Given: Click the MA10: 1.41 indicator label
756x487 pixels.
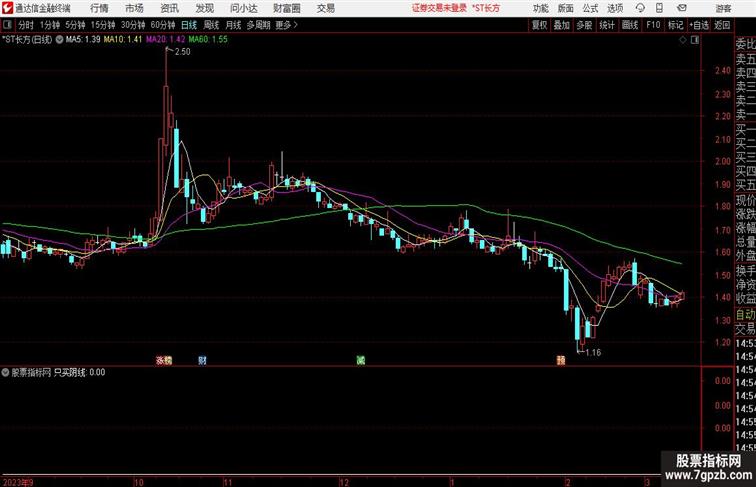Looking at the screenshot, I should (122, 40).
